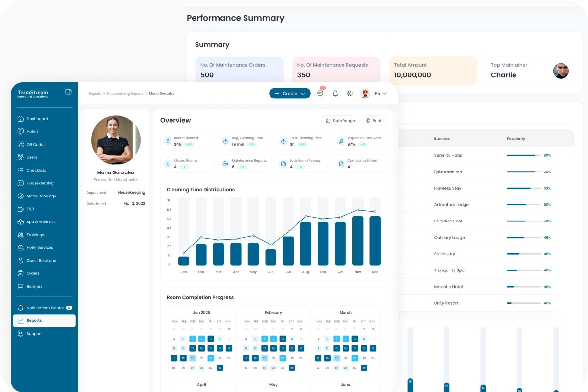Screen dimensions: 588x392
Task: Collapse sidebar using the panel toggle icon
Action: click(68, 92)
